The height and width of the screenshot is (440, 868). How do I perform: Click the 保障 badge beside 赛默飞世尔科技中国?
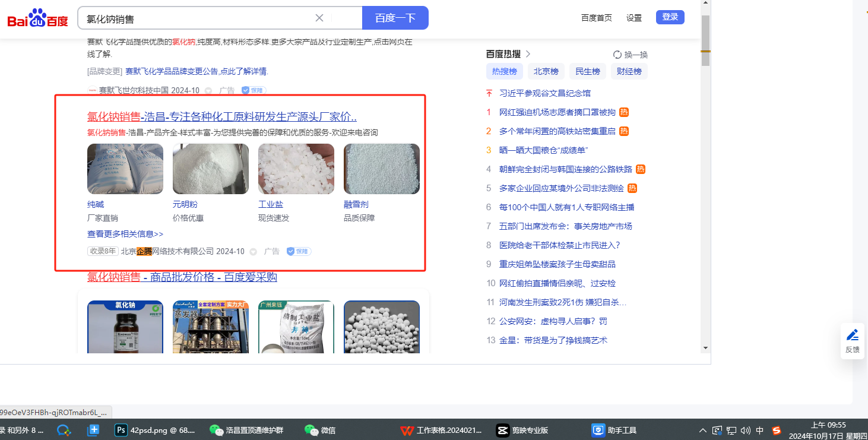coord(254,90)
